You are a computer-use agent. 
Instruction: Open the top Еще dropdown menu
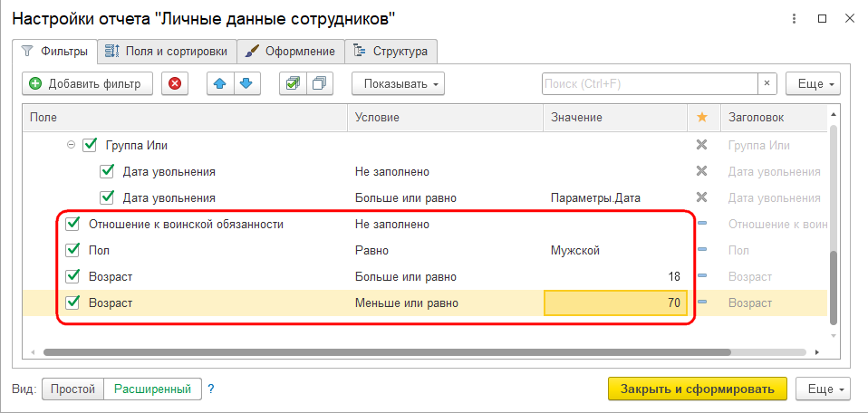pos(814,84)
